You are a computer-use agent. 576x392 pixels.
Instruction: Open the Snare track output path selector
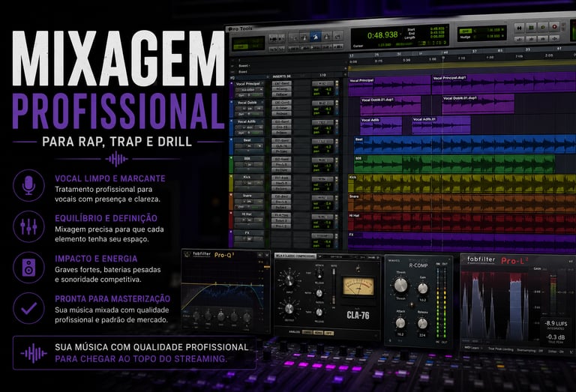click(x=322, y=198)
